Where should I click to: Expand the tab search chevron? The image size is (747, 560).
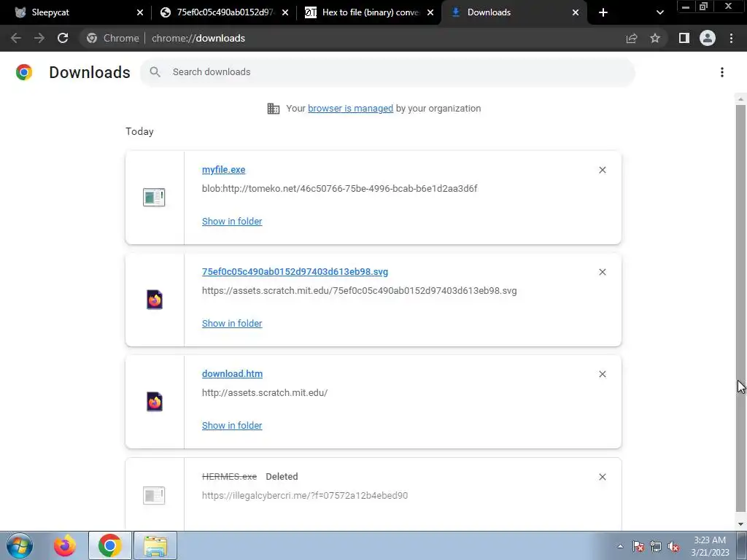pos(659,12)
